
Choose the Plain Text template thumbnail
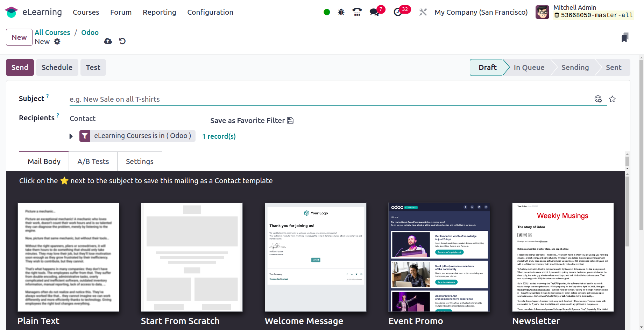[68, 257]
